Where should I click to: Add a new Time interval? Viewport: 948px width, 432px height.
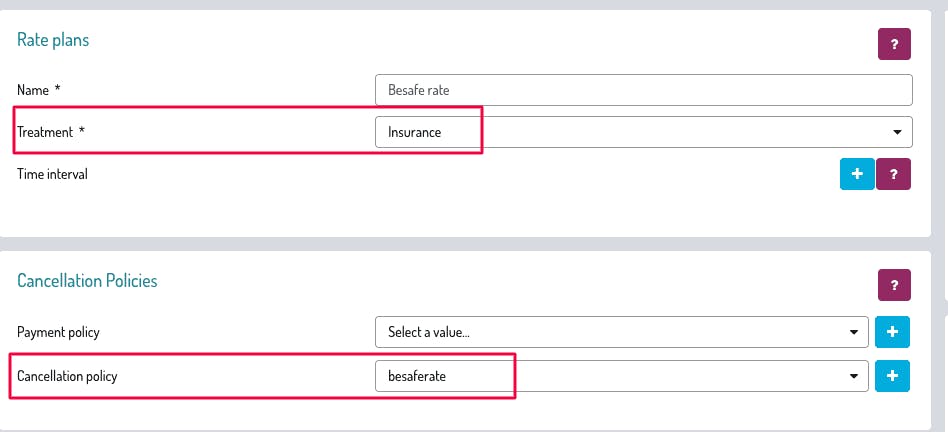857,174
